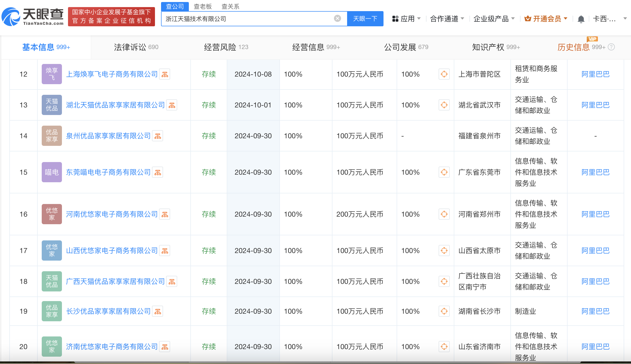Open equity structure icon for 上海焕享飞电子商务有限公司

click(x=165, y=74)
